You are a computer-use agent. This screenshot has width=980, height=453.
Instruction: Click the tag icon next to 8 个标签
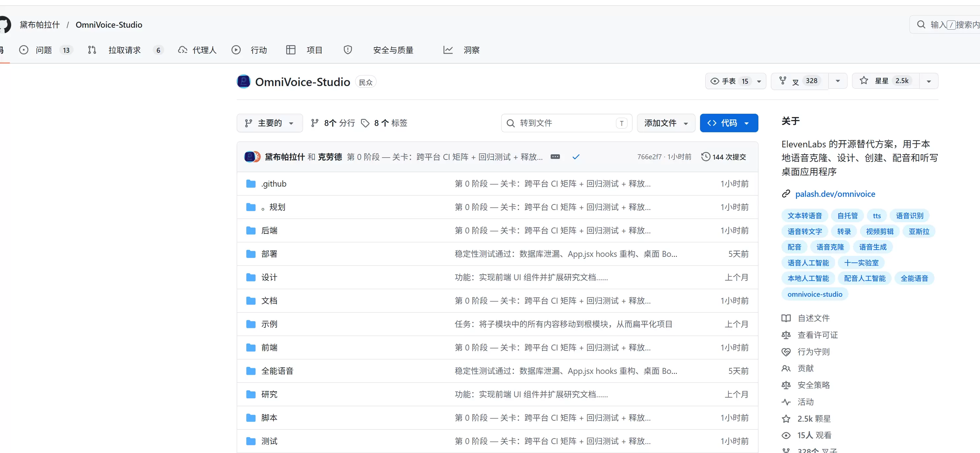(x=365, y=123)
